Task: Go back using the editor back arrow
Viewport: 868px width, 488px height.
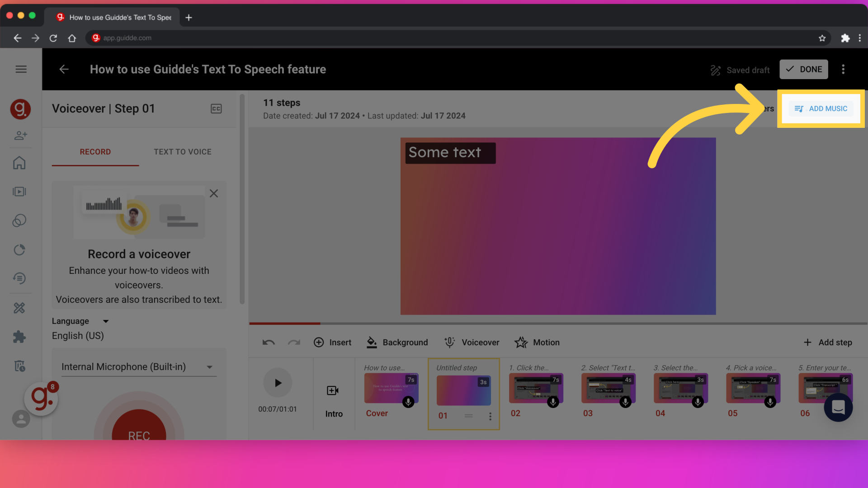Action: 64,69
